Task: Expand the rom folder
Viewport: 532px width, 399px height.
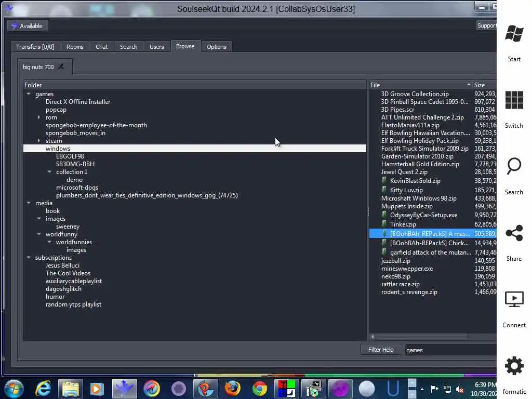Action: click(39, 117)
